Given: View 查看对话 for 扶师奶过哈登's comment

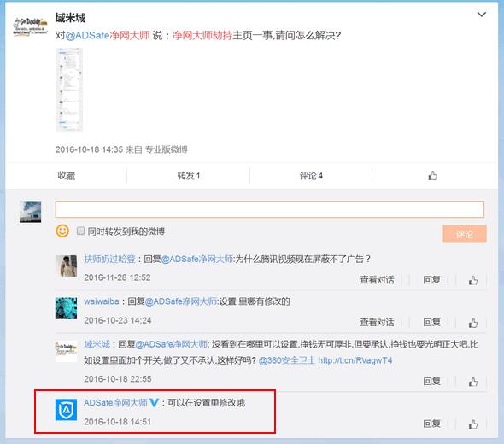Looking at the screenshot, I should tap(377, 280).
